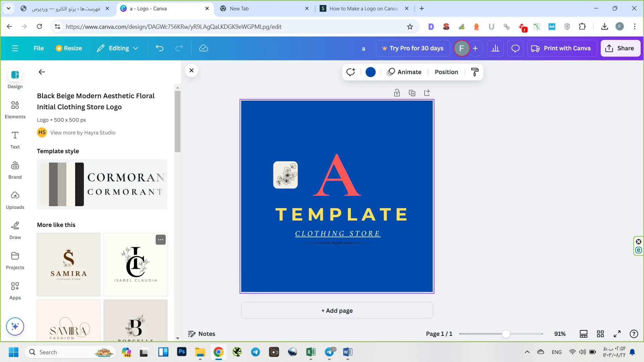Open the Canva main hamburger menu
644x362 pixels.
15,48
